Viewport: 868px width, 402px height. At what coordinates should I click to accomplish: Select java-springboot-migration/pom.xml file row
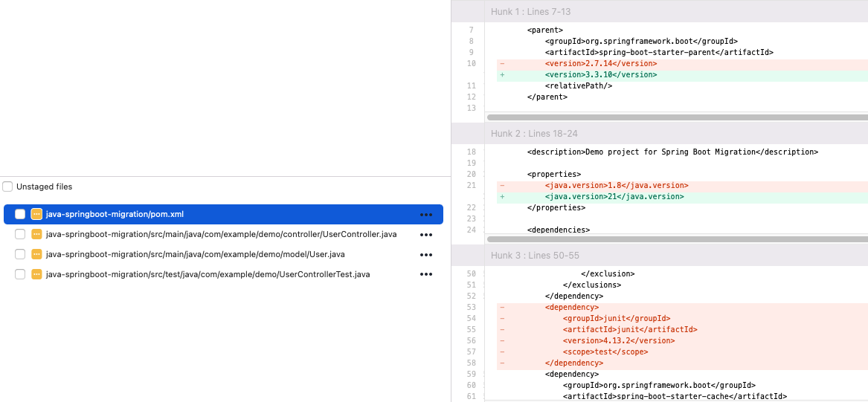223,215
